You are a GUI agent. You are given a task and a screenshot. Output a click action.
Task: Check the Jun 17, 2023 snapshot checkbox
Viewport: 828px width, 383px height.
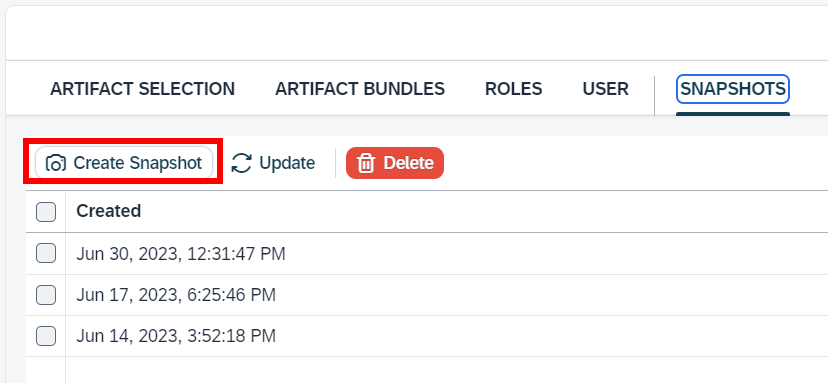[46, 294]
